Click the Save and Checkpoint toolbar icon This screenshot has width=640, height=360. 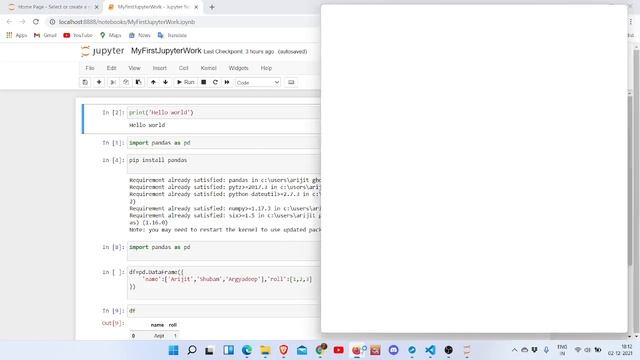point(85,82)
